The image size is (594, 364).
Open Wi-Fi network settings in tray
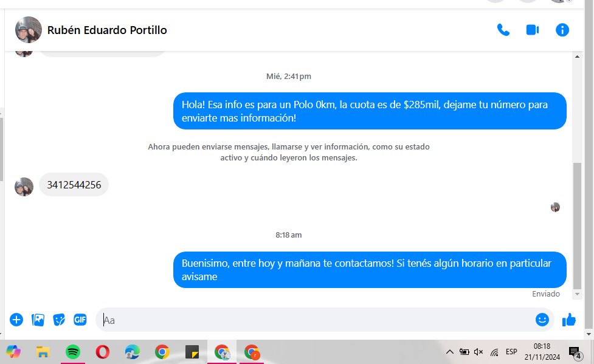494,352
